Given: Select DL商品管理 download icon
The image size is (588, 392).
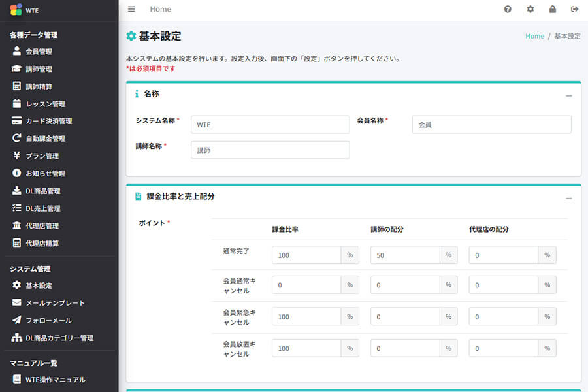Looking at the screenshot, I should [x=16, y=190].
